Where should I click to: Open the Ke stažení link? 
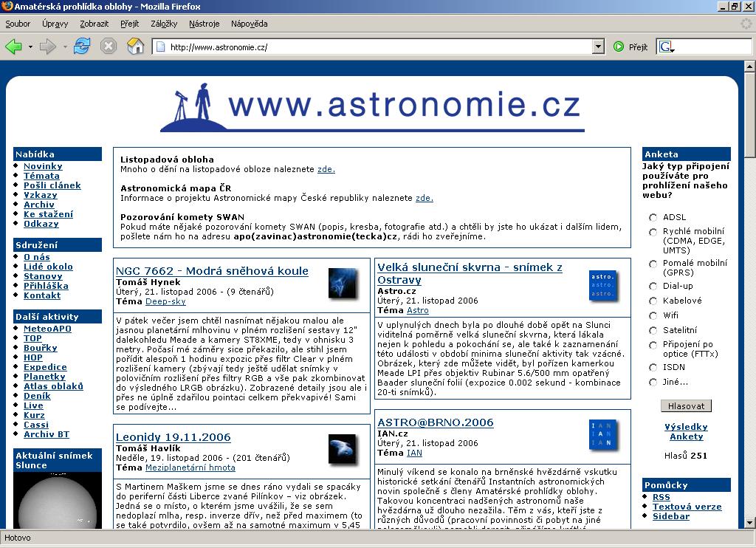[x=48, y=214]
